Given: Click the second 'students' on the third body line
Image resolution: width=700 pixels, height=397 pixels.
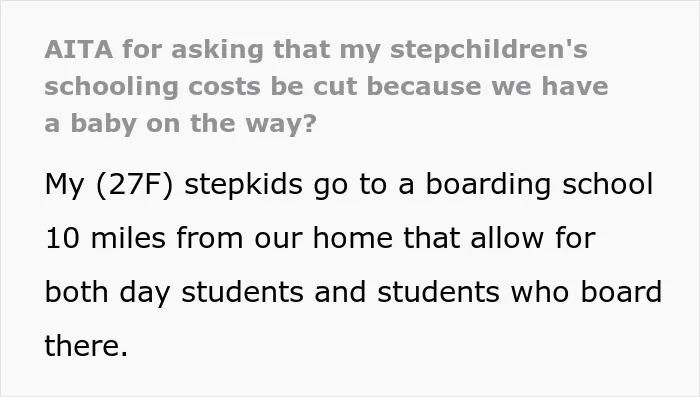Looking at the screenshot, I should coord(438,292).
